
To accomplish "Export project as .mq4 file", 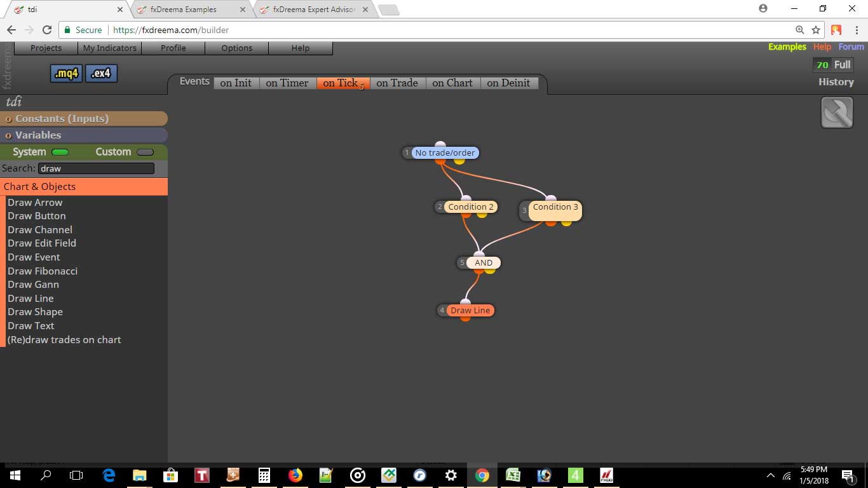I will [x=66, y=74].
